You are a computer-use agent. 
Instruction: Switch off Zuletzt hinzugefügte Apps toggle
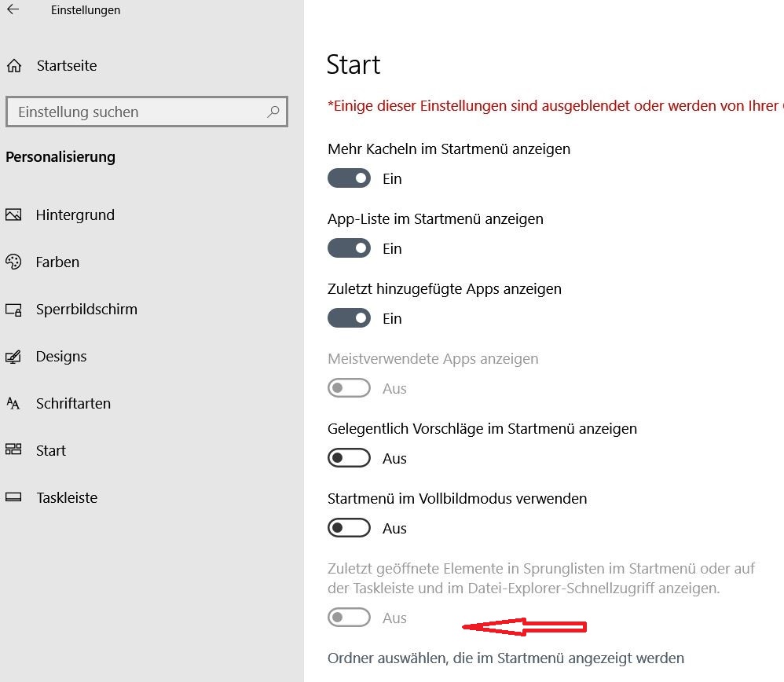(349, 318)
